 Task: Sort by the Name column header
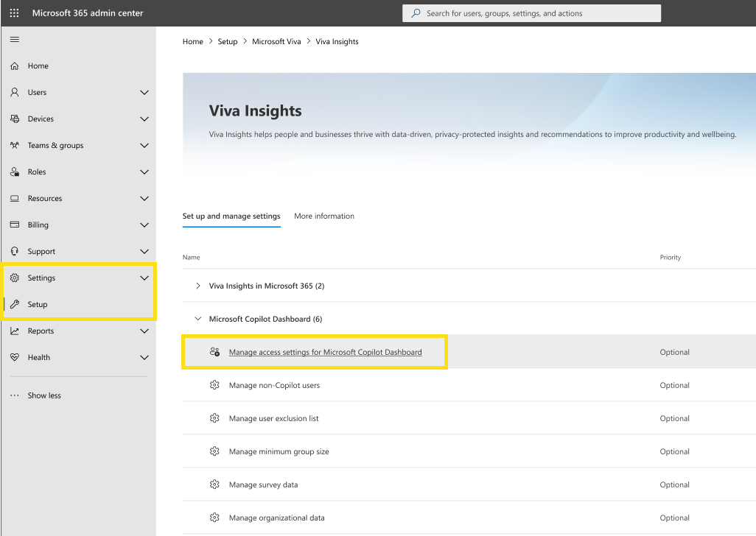pyautogui.click(x=191, y=257)
